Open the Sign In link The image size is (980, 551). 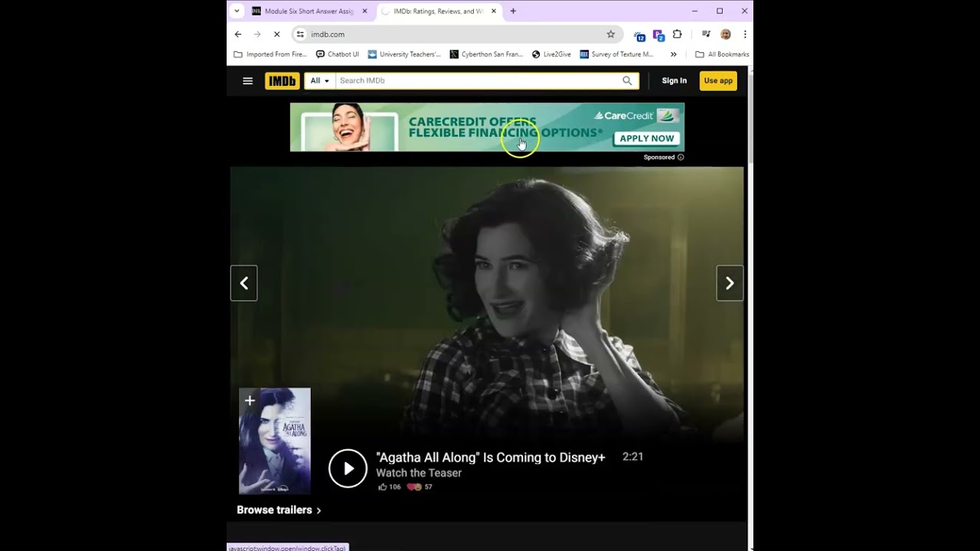[675, 80]
